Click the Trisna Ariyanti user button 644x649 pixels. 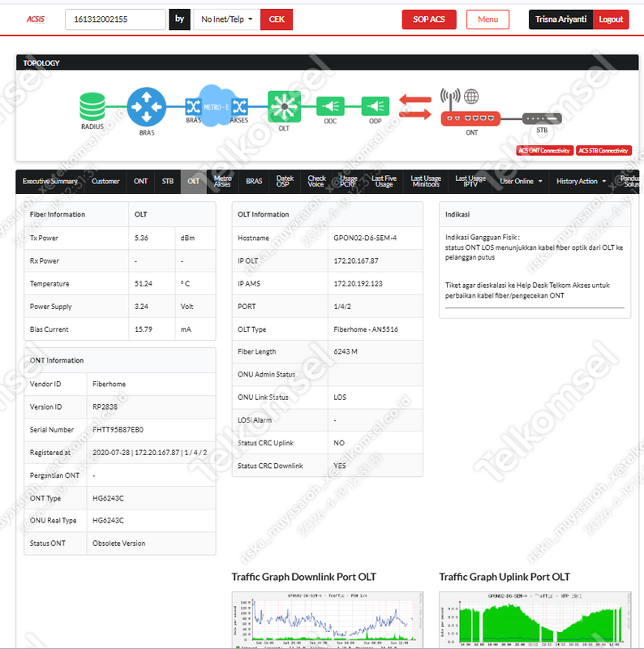tap(560, 19)
